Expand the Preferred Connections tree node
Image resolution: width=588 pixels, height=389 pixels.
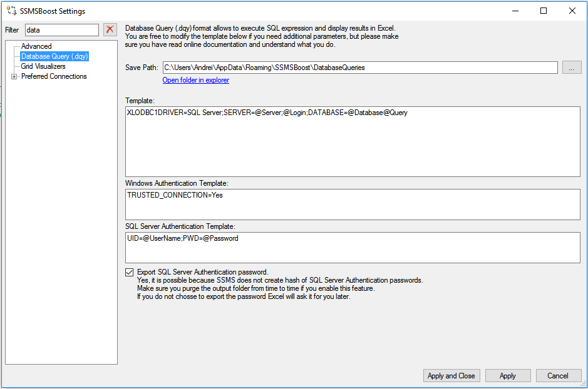pos(14,77)
